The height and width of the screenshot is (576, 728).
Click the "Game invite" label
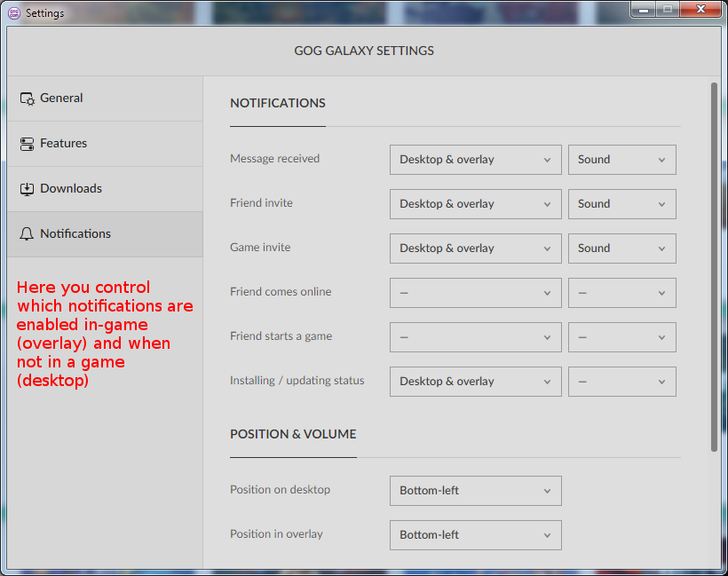pyautogui.click(x=260, y=248)
